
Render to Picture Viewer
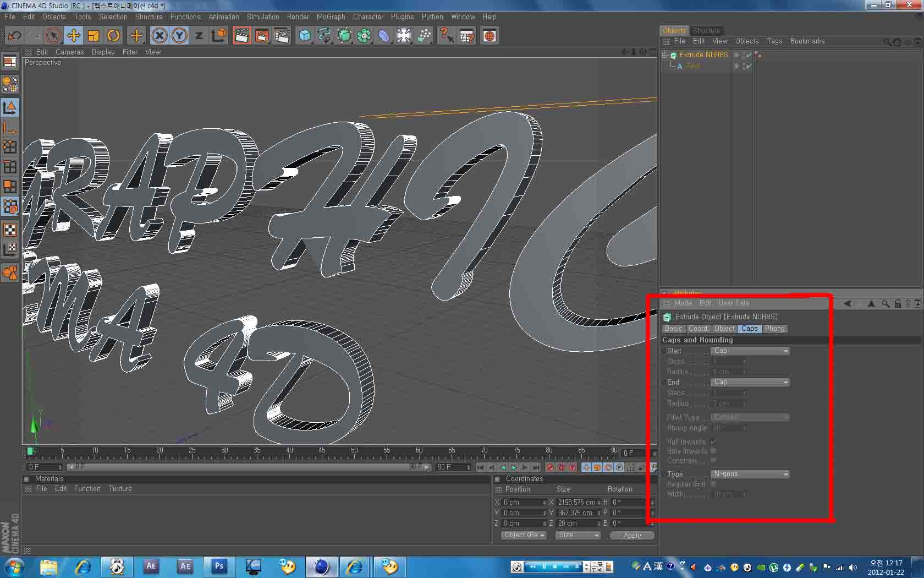262,36
